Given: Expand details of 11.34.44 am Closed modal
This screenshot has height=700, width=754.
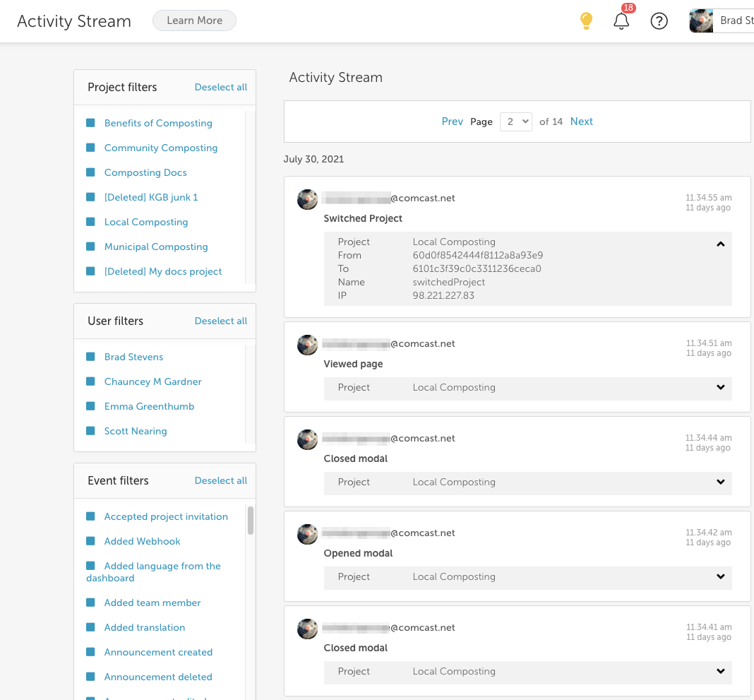Looking at the screenshot, I should (x=720, y=482).
